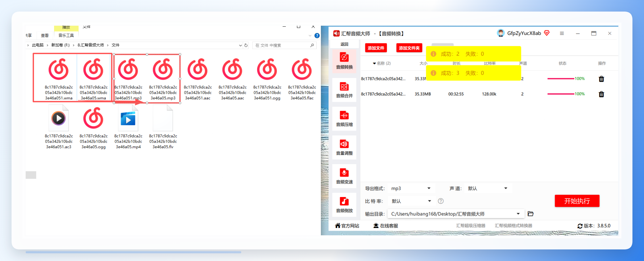Open the 声道 dropdown set to 默认

488,188
